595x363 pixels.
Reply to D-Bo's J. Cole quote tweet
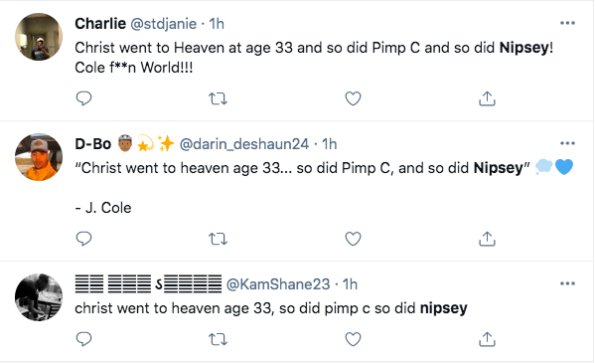click(84, 239)
